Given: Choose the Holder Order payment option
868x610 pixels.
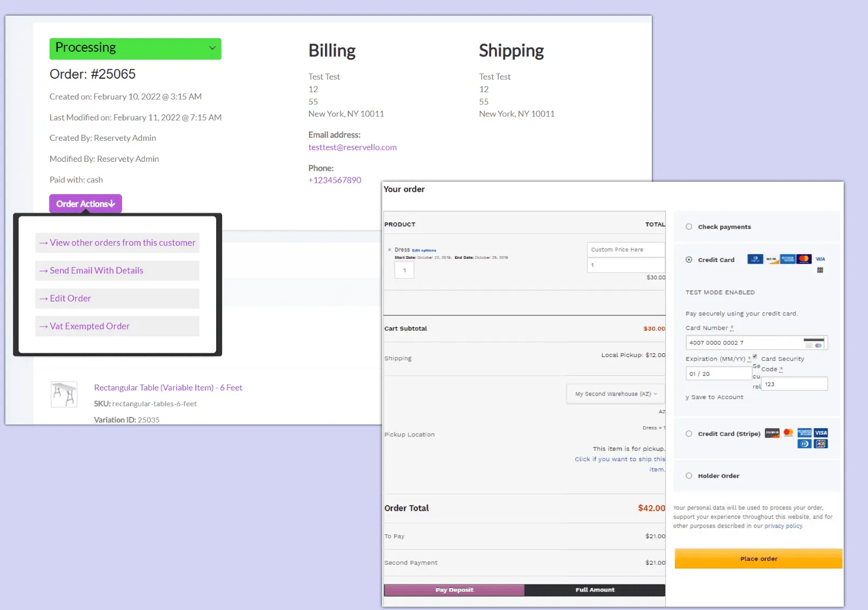Looking at the screenshot, I should [688, 476].
